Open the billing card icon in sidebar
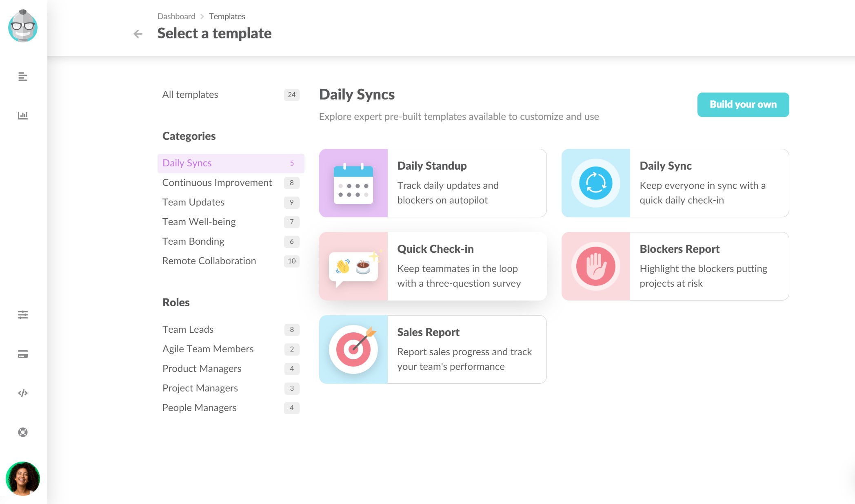Viewport: 855px width, 504px height. (23, 354)
